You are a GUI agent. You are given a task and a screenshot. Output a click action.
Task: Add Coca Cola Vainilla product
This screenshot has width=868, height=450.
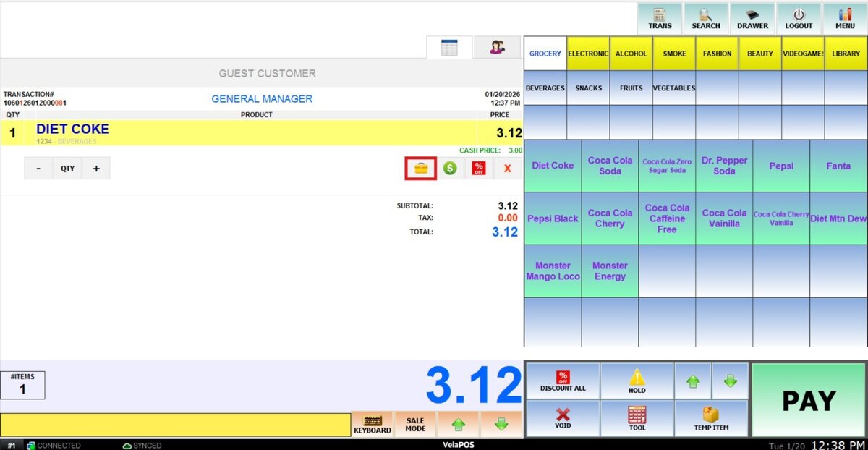pos(724,218)
